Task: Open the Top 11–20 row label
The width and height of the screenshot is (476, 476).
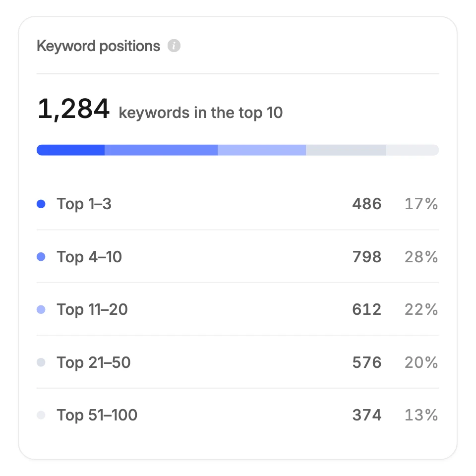Action: click(x=92, y=310)
